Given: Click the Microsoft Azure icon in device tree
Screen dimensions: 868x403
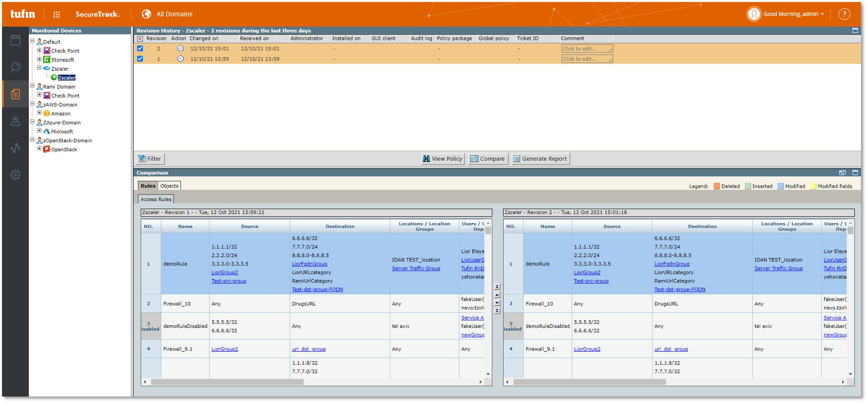Looking at the screenshot, I should [x=47, y=131].
